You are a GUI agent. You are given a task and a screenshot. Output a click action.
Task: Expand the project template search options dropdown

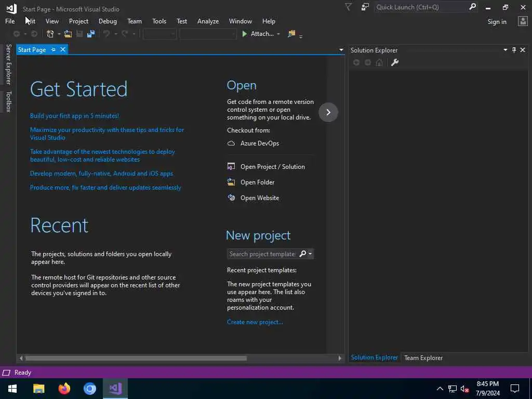pyautogui.click(x=310, y=254)
